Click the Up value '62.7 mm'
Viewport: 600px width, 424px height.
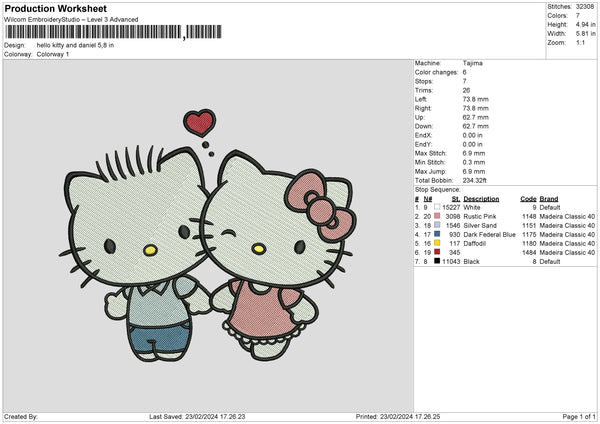pos(476,117)
